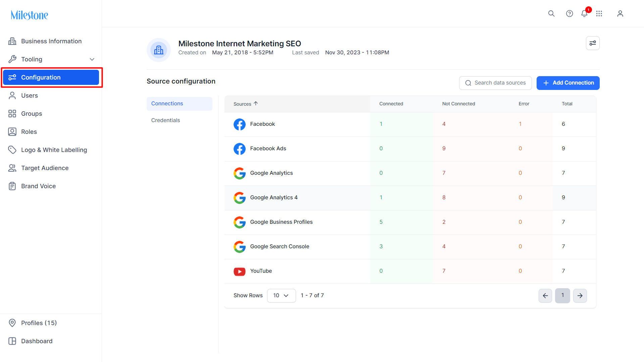Click the Total column header
The height and width of the screenshot is (362, 644).
coord(567,104)
